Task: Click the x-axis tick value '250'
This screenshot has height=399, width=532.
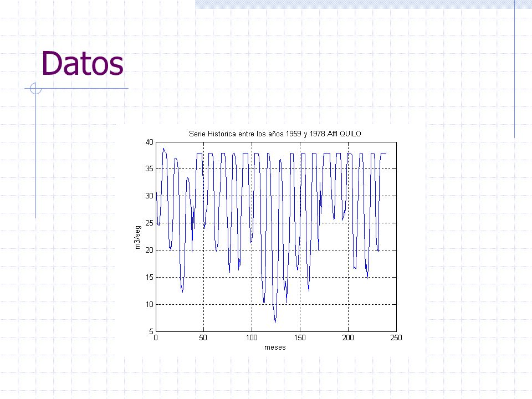Action: coord(396,338)
